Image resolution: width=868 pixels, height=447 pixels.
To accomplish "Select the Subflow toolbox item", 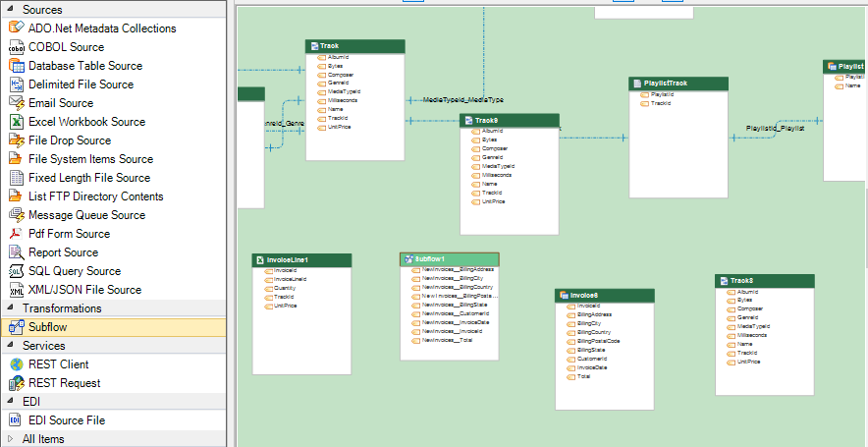I will [47, 327].
